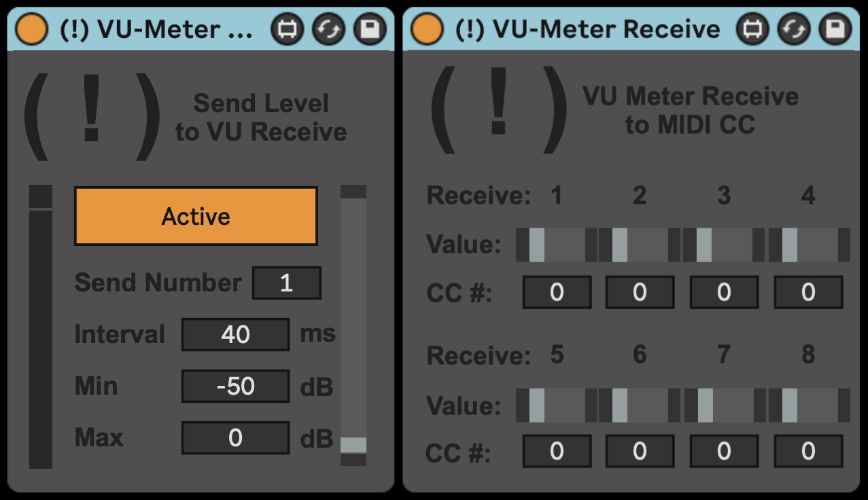The width and height of the screenshot is (868, 500).
Task: Click the right-side output level slider of Send device
Action: point(353,325)
